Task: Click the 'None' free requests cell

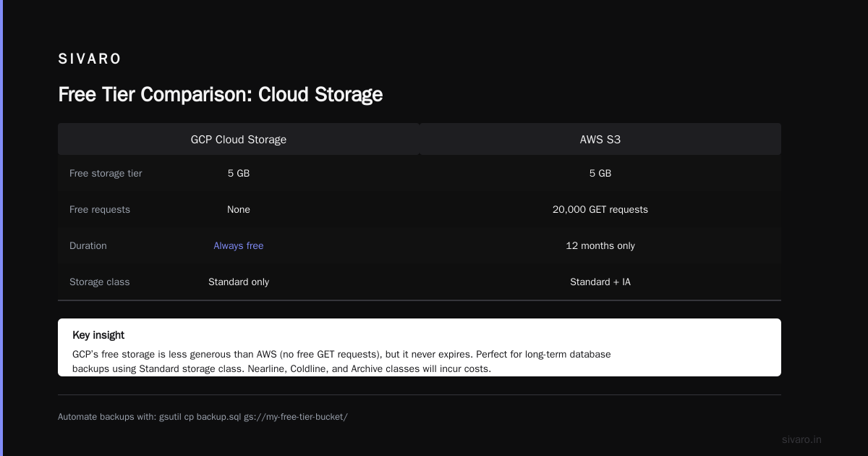Action: point(239,210)
